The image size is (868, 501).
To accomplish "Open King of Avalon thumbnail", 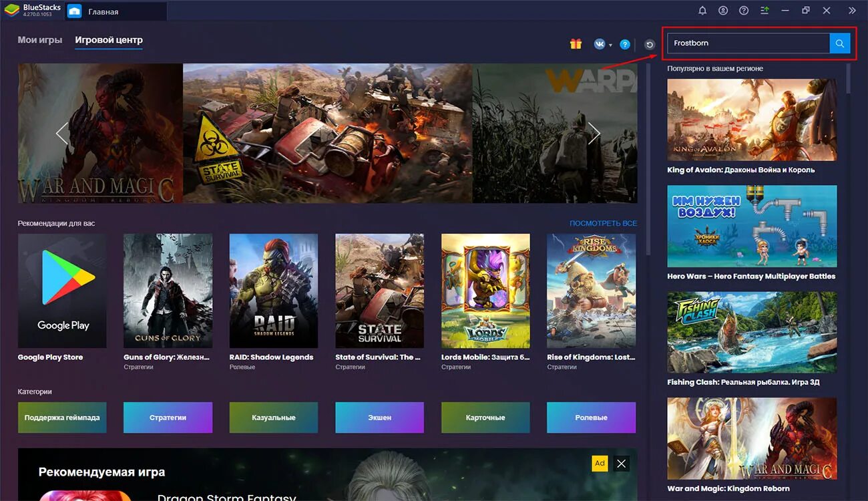I will (752, 120).
